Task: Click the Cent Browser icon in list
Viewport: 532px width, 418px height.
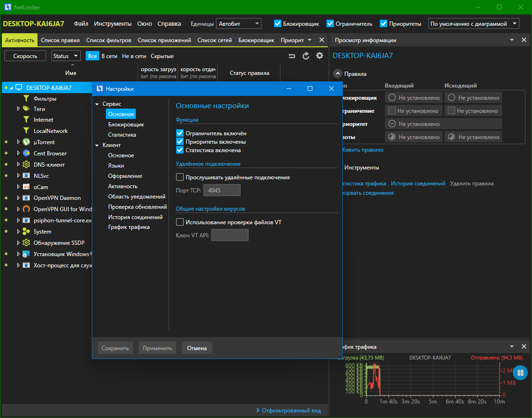Action: coord(26,154)
